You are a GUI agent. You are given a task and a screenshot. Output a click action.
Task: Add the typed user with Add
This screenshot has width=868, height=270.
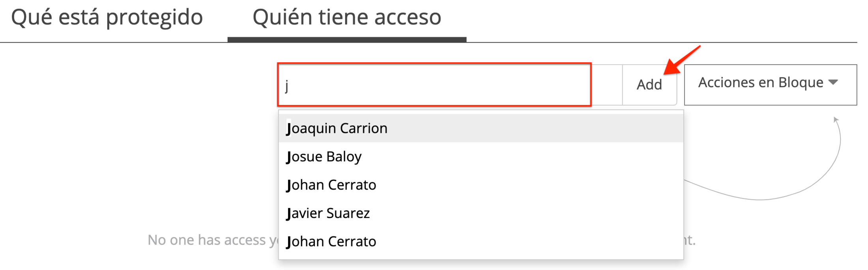(x=649, y=85)
